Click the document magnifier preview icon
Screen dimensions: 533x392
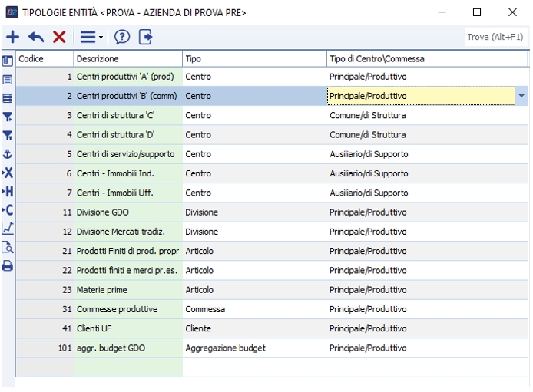[8, 246]
